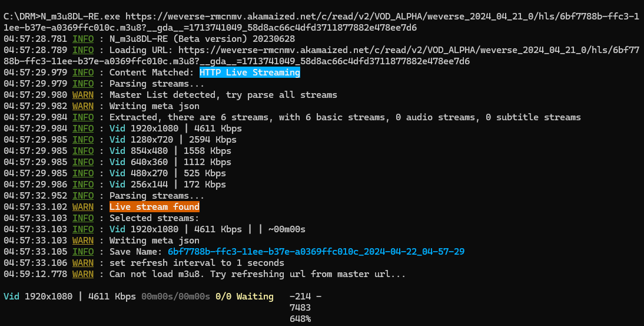Click the 648% value at the bottom
The width and height of the screenshot is (644, 326).
tap(300, 319)
